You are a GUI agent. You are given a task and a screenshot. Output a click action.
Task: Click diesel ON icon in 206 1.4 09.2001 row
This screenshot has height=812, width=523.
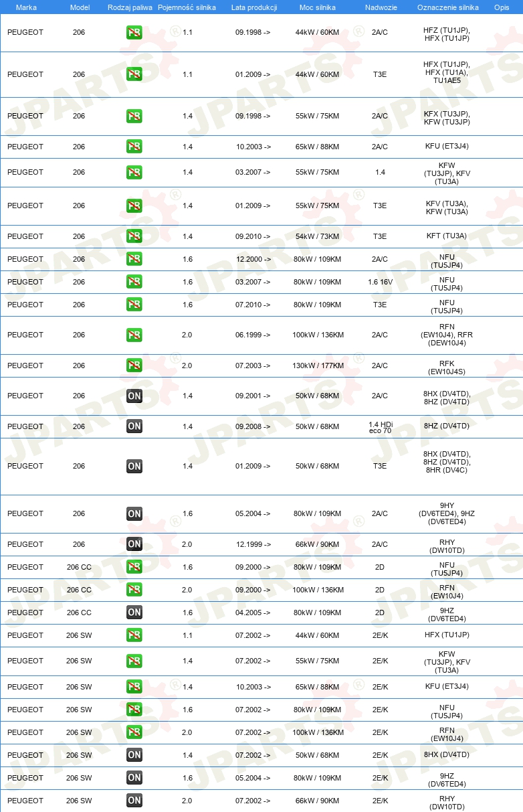[x=134, y=396]
